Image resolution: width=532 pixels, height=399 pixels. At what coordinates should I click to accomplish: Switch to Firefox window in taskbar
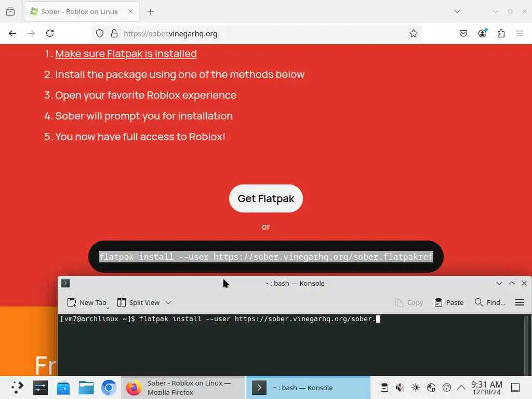(x=183, y=388)
